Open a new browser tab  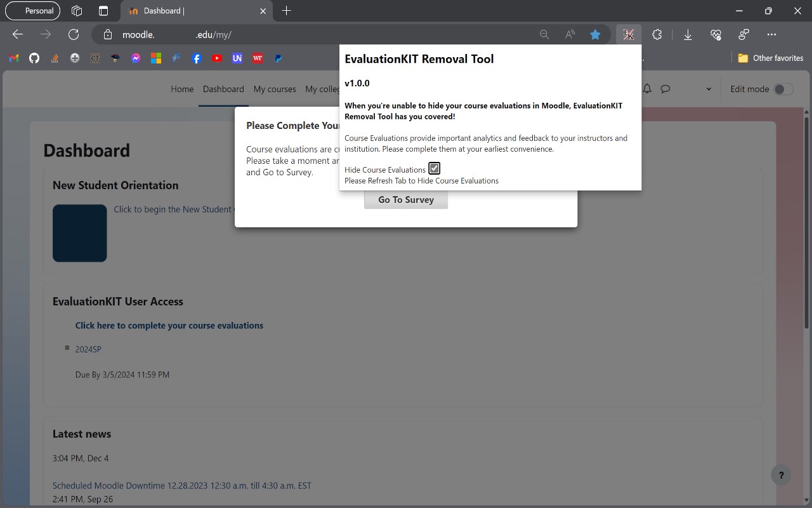click(x=287, y=11)
